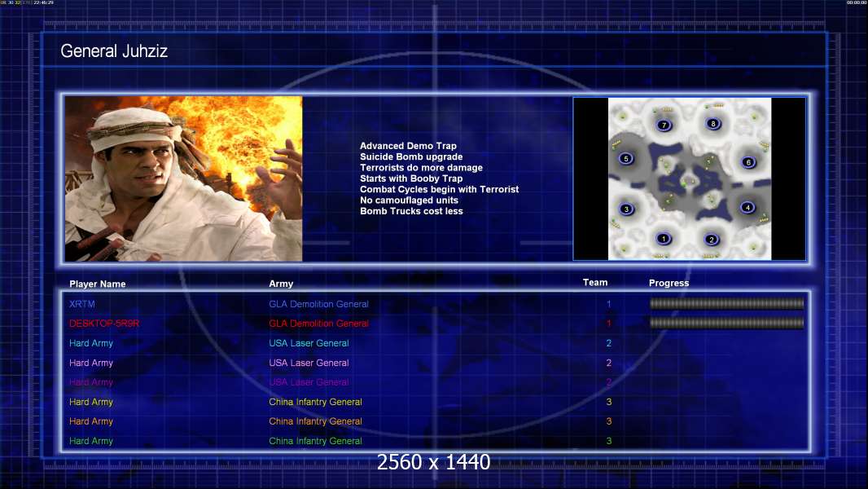The width and height of the screenshot is (868, 489).
Task: Click the "Player Name" column header
Action: pyautogui.click(x=98, y=284)
